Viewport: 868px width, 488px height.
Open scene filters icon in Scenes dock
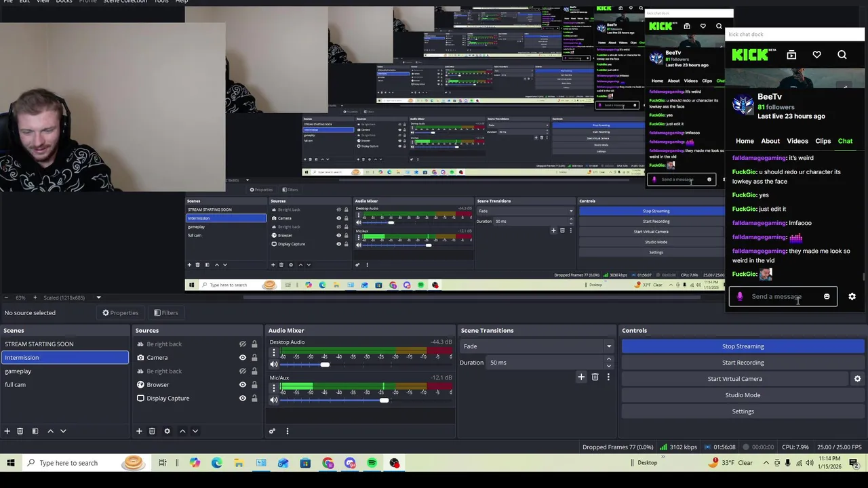35,431
